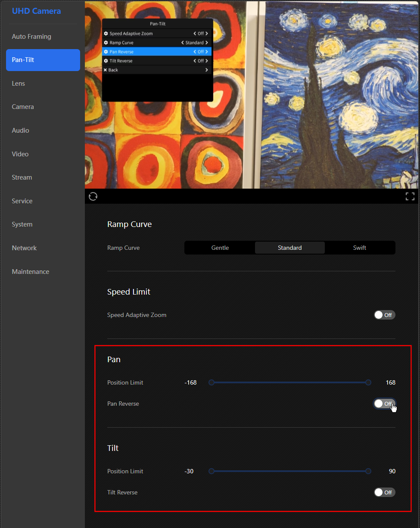The height and width of the screenshot is (528, 420).
Task: Click the -168 pan minimum value
Action: (190, 382)
